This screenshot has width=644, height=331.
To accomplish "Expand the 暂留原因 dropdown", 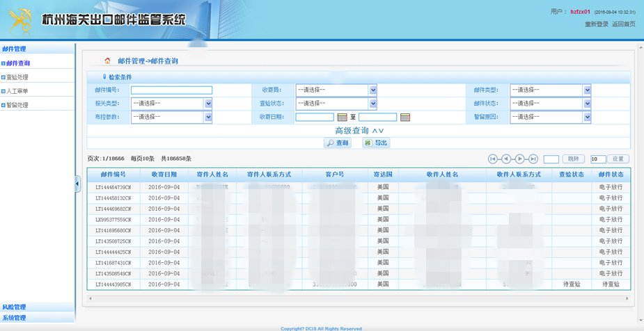I will point(587,118).
